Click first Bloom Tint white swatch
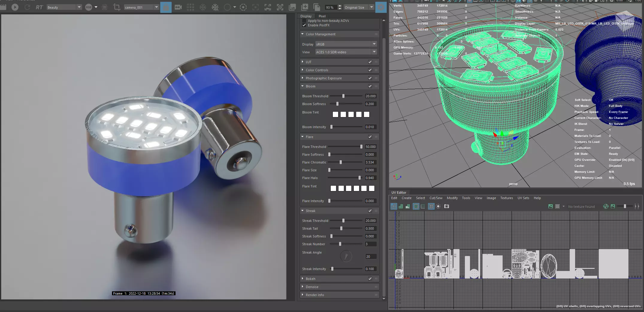This screenshot has width=644, height=312. (x=335, y=114)
